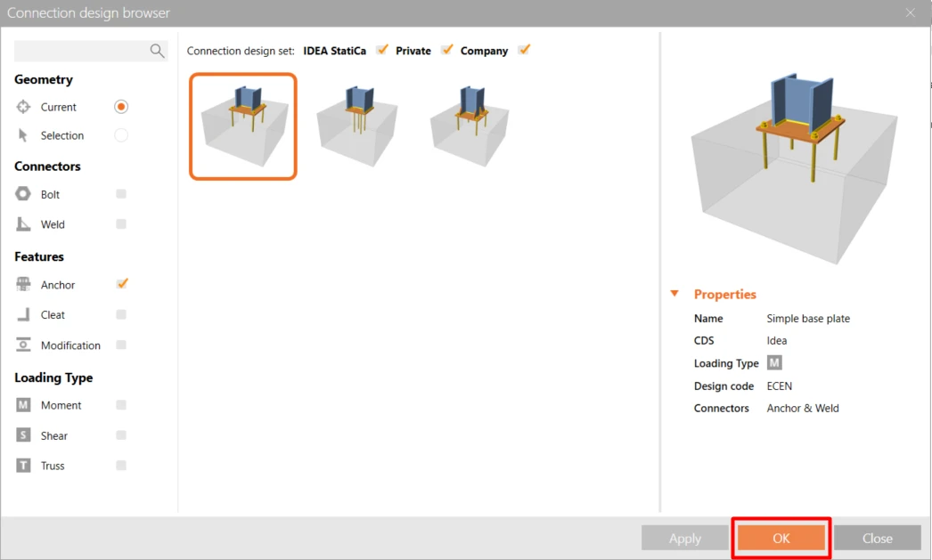
Task: Confirm with the OK button
Action: 781,538
